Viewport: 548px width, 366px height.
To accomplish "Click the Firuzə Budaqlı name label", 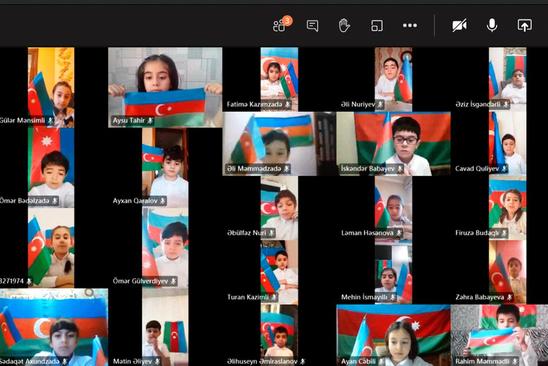I will tap(477, 233).
